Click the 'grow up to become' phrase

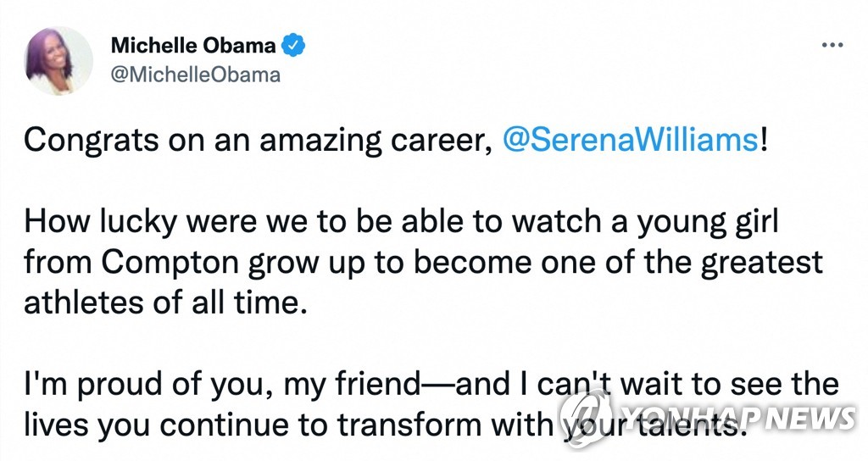pos(390,264)
